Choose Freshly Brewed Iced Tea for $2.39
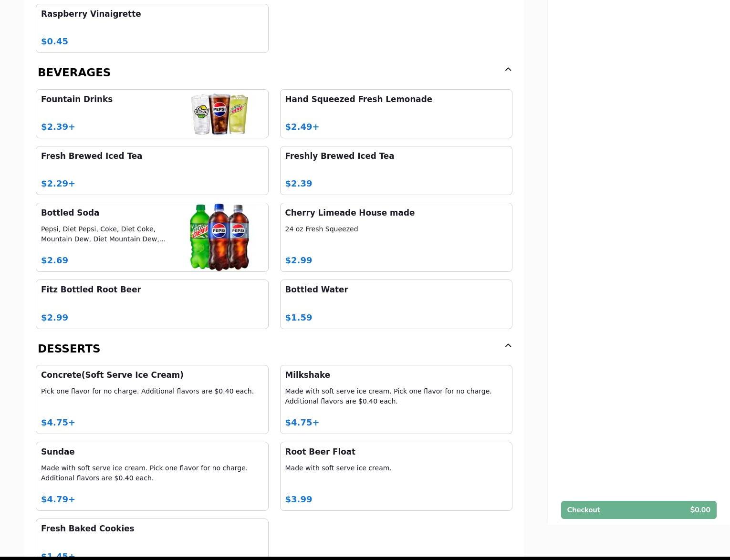This screenshot has width=730, height=560. point(396,170)
